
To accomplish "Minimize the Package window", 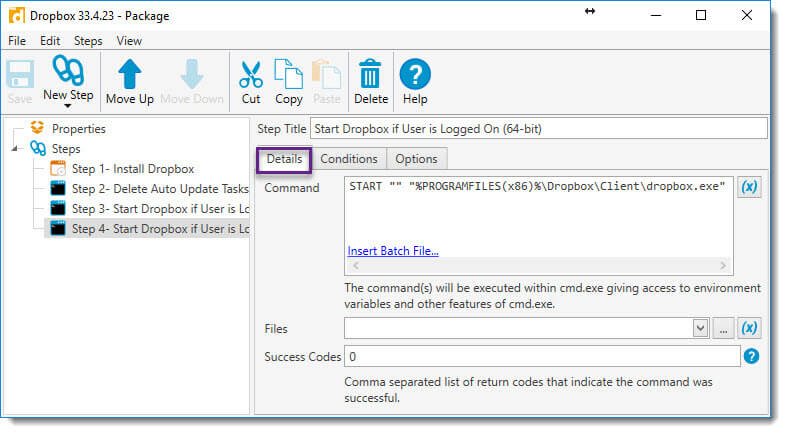I will pos(656,16).
